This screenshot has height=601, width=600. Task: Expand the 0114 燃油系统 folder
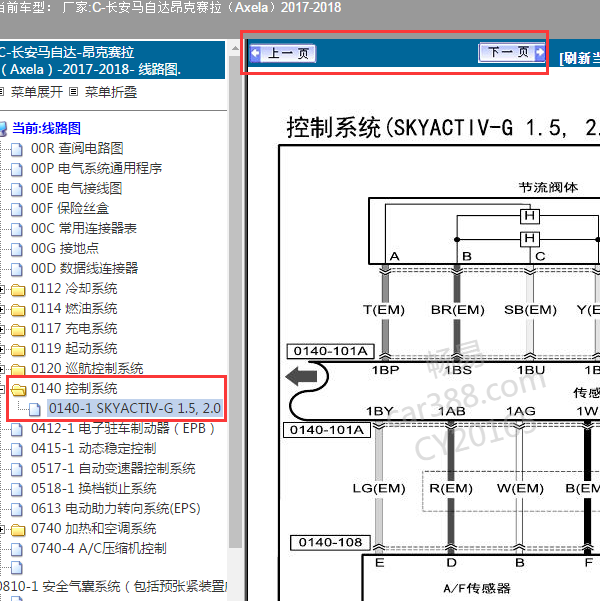coord(2,309)
